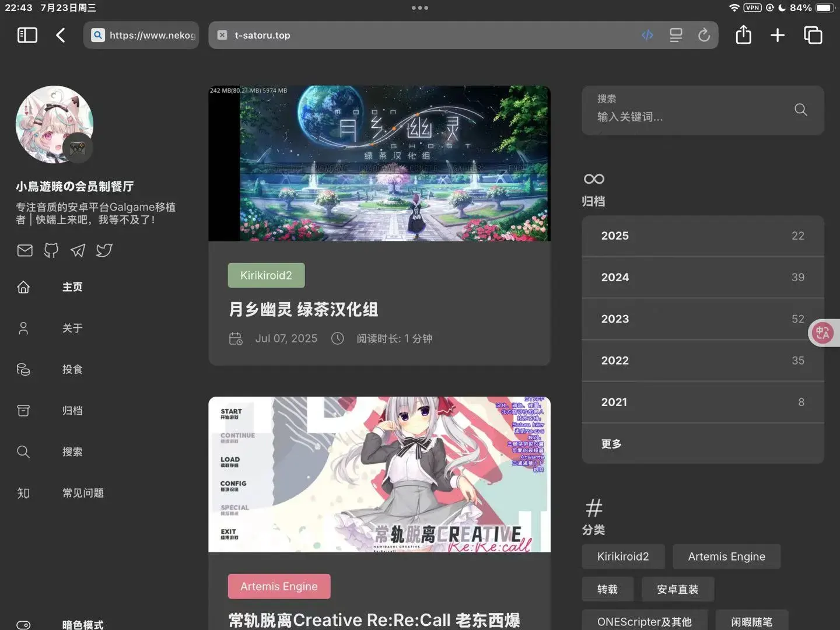Tap the three-dot multitasking menu at top
The image size is (840, 630).
pyautogui.click(x=420, y=8)
